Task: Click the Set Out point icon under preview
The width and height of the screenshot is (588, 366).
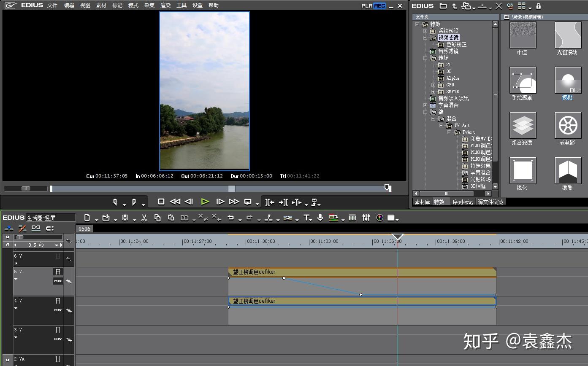Action: (x=134, y=202)
